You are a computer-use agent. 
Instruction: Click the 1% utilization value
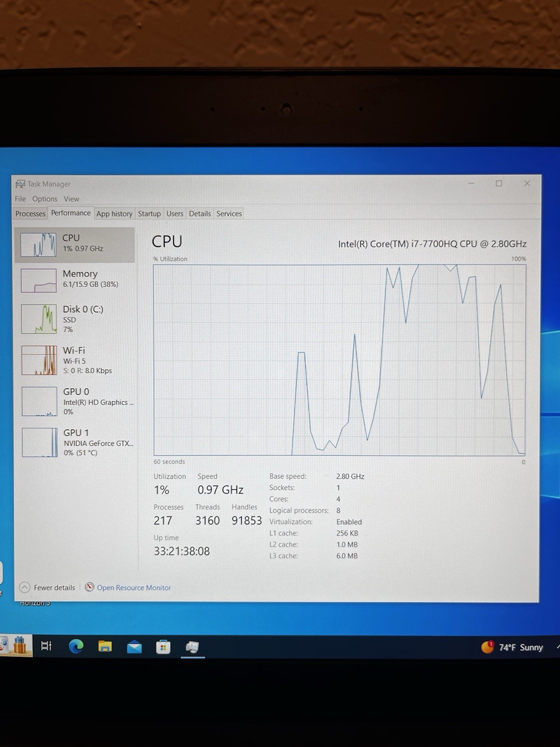coord(161,490)
